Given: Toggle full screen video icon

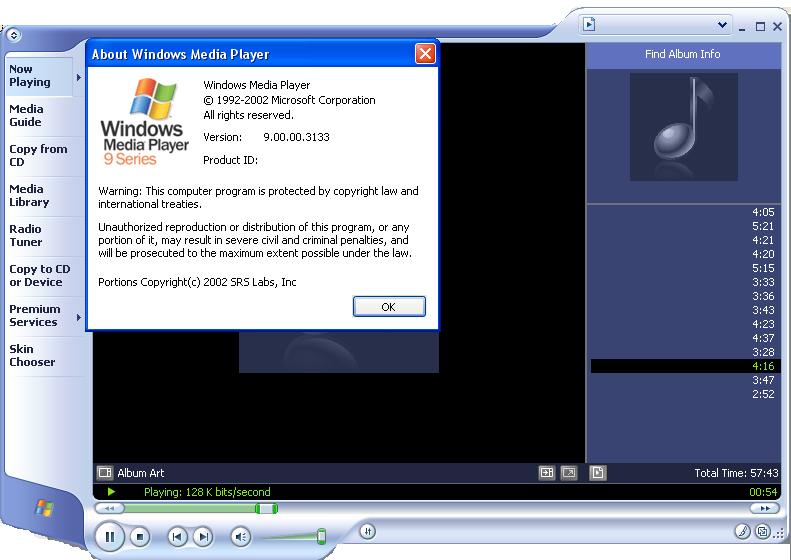Looking at the screenshot, I should [569, 473].
